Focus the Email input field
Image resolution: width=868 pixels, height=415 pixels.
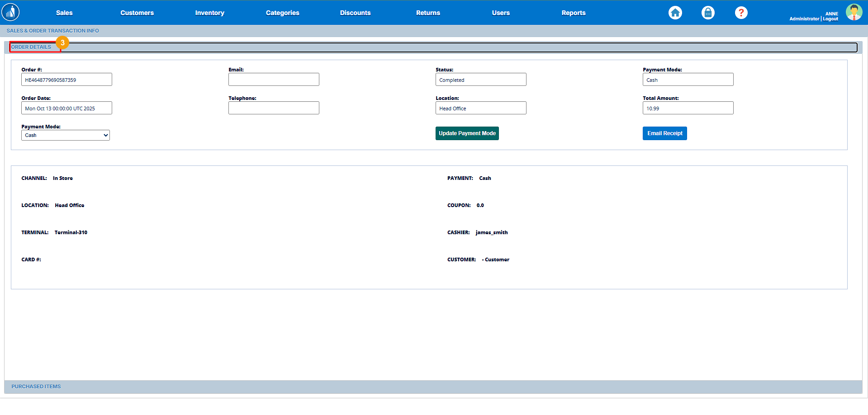click(x=274, y=80)
